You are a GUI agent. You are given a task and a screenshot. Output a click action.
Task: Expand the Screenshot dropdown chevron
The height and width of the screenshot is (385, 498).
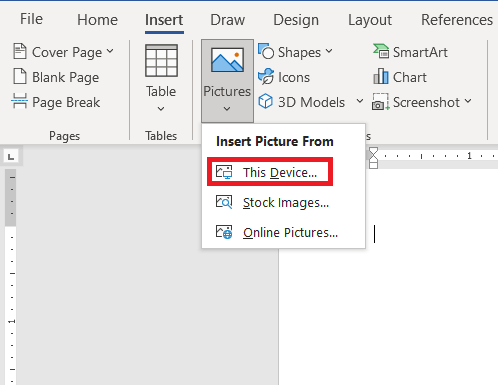[x=468, y=101]
